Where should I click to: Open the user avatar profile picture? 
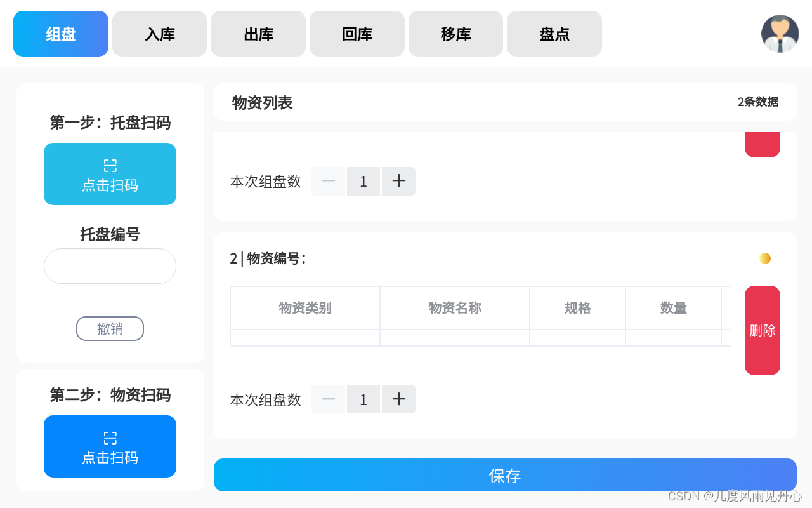(780, 34)
